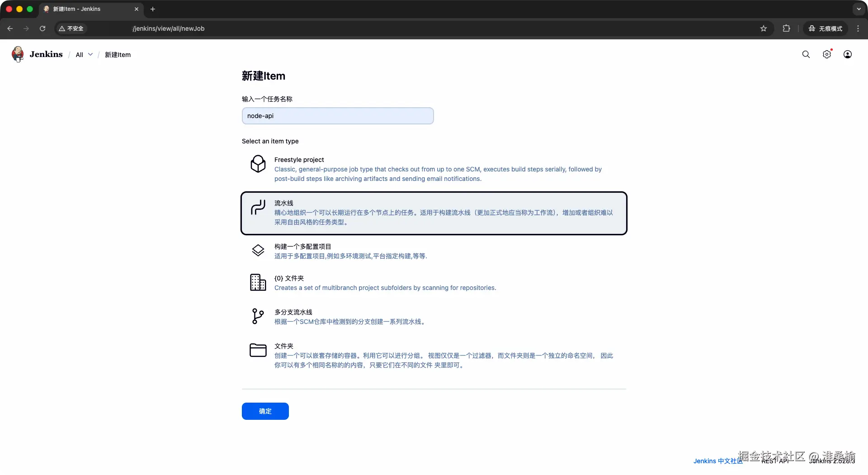868x475 pixels.
Task: Open the Jenkins search magnifier
Action: pos(806,54)
